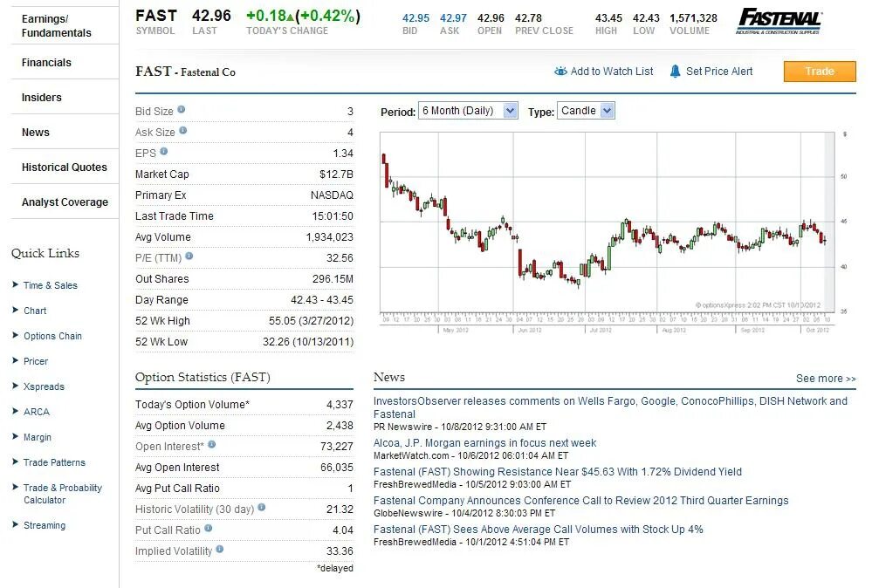Click the Ask Size info icon
Image resolution: width=872 pixels, height=588 pixels.
tap(183, 131)
